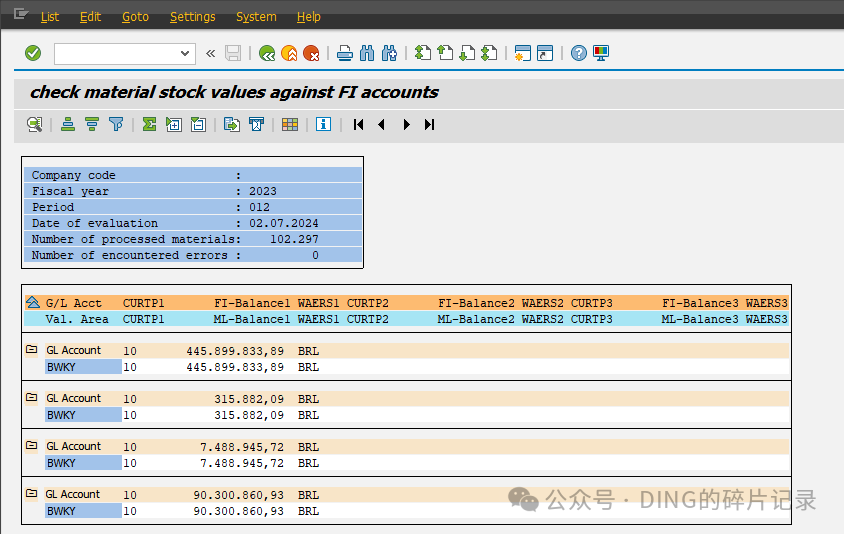The height and width of the screenshot is (534, 844).
Task: Click the Customize Local Layout monitor icon
Action: pyautogui.click(x=601, y=53)
